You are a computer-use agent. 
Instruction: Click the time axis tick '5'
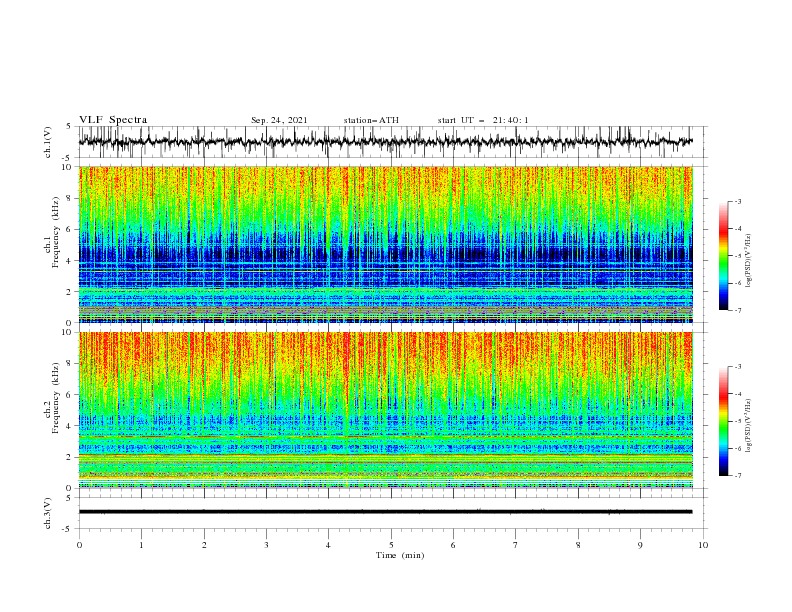click(x=391, y=545)
